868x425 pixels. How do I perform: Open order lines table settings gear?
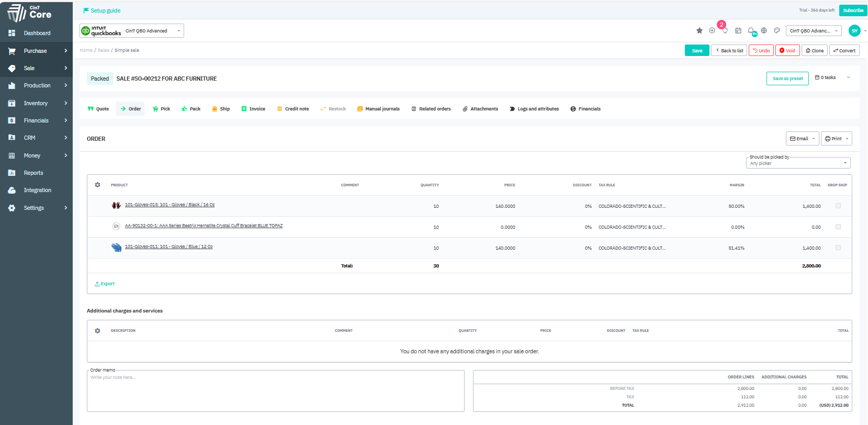(97, 185)
